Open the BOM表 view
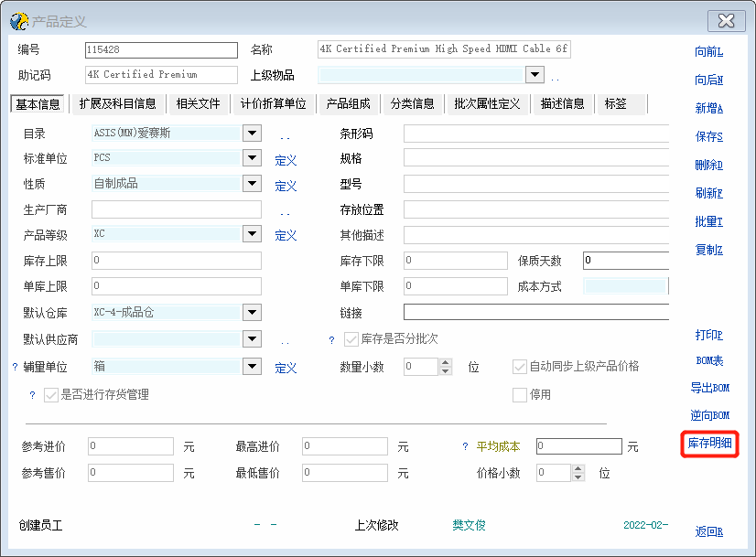This screenshot has height=557, width=756. [708, 360]
